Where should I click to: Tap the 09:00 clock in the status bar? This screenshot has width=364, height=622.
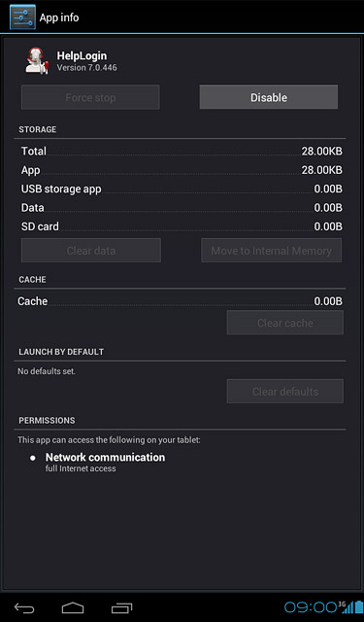coord(311,606)
